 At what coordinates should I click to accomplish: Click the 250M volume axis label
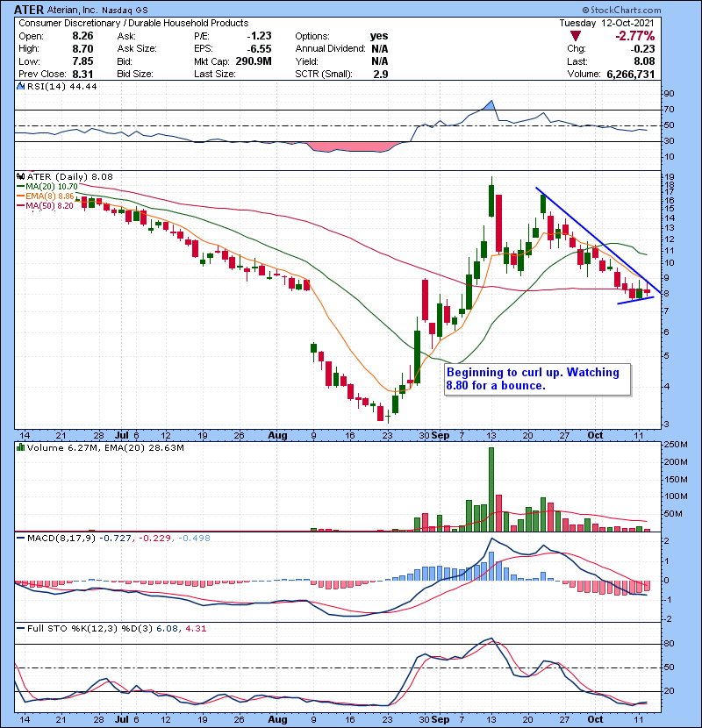[x=676, y=445]
